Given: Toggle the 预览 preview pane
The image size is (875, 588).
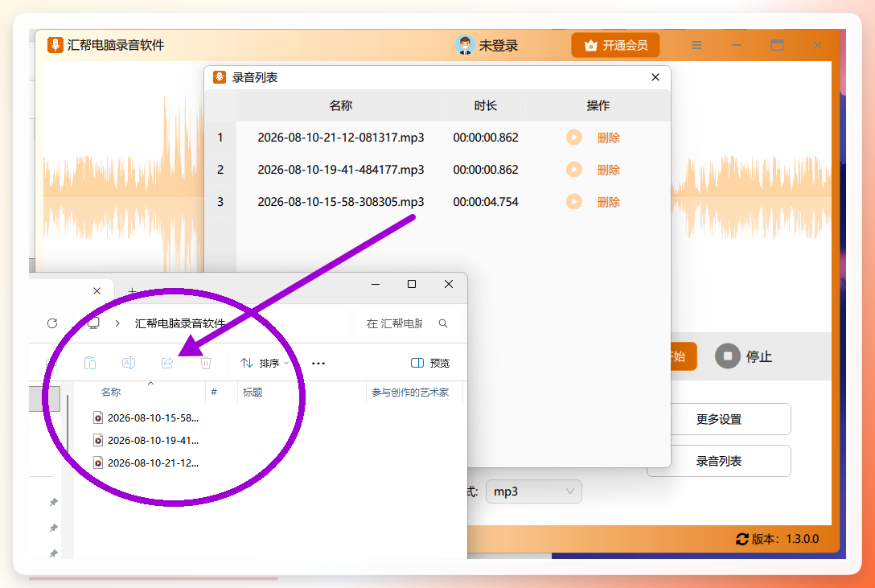Looking at the screenshot, I should [429, 364].
